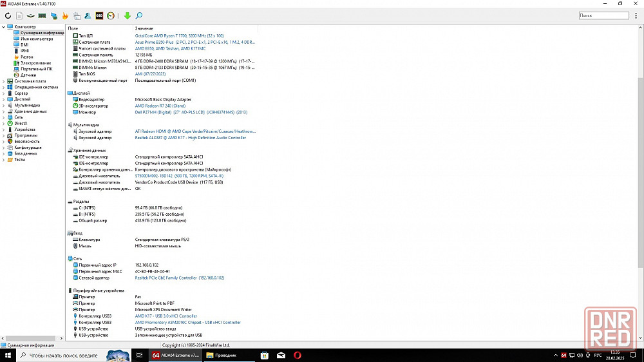This screenshot has width=644, height=362.
Task: Click the green download arrow icon
Action: click(x=128, y=15)
